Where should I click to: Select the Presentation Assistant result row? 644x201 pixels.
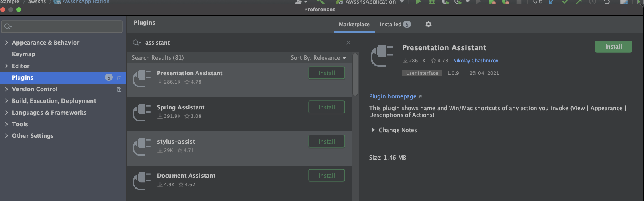click(x=239, y=80)
